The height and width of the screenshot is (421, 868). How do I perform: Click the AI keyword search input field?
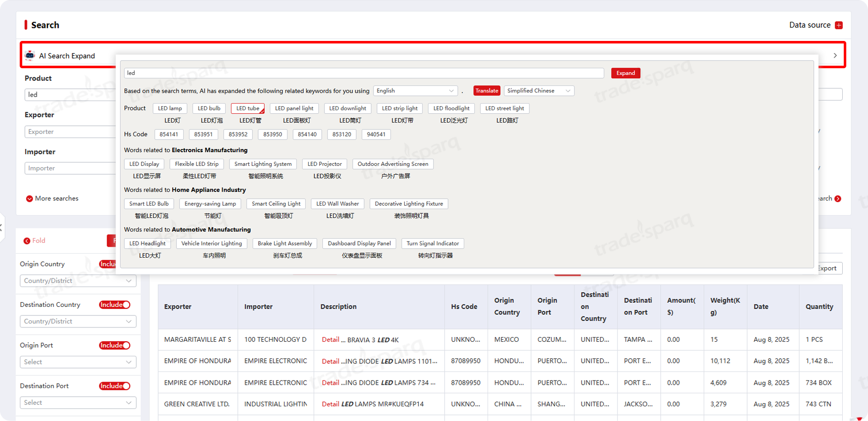(x=364, y=73)
